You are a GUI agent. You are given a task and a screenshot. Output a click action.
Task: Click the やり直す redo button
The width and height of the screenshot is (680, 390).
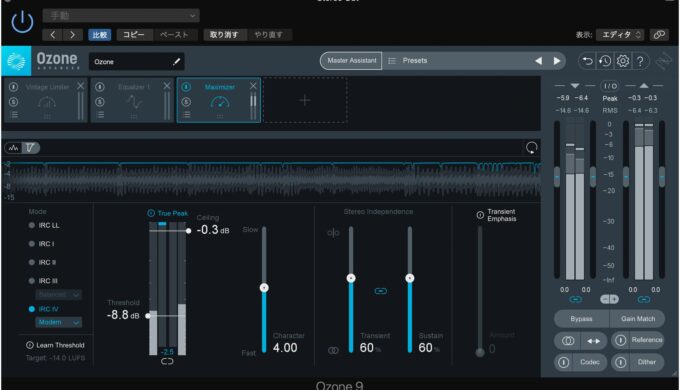(269, 35)
